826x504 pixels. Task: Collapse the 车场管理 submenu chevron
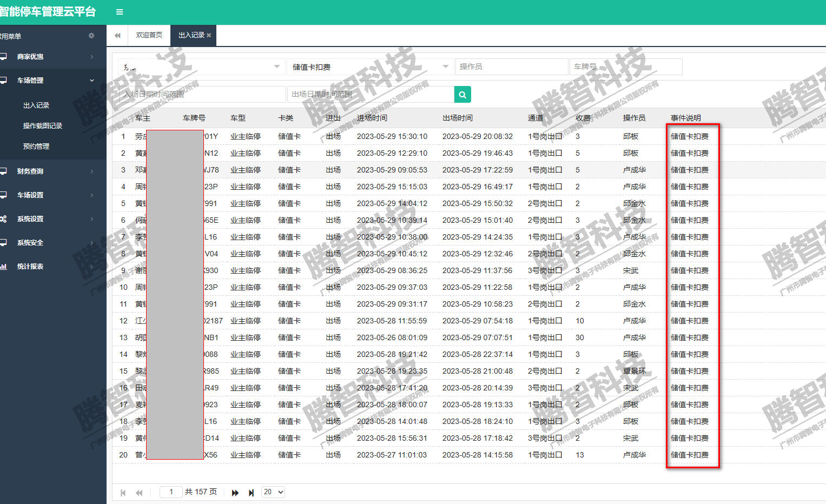coord(91,80)
